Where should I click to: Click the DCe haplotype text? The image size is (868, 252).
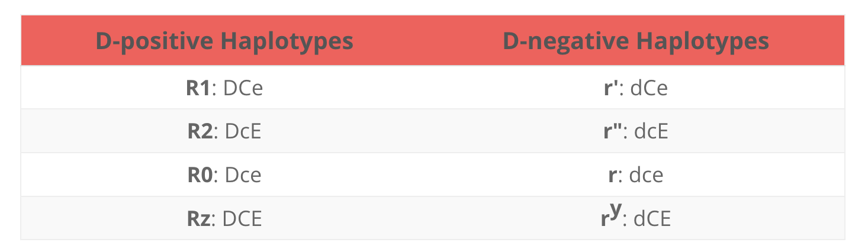tap(243, 88)
